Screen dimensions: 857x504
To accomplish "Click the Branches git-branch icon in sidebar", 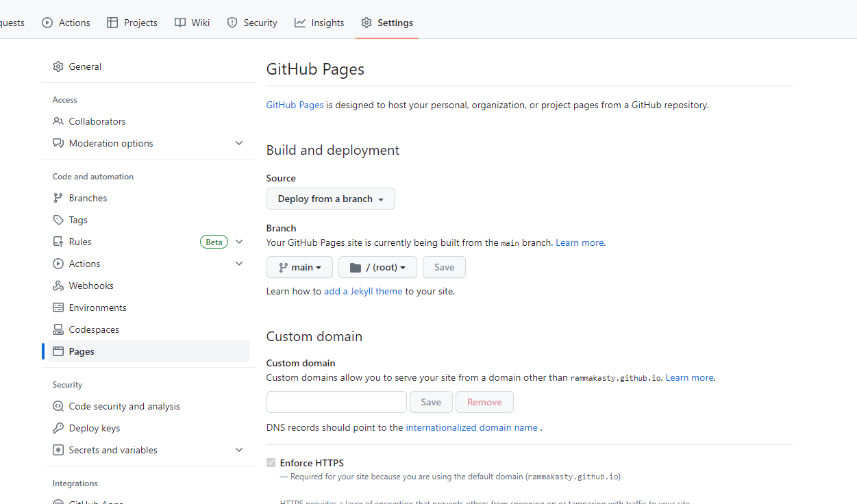I will click(58, 198).
